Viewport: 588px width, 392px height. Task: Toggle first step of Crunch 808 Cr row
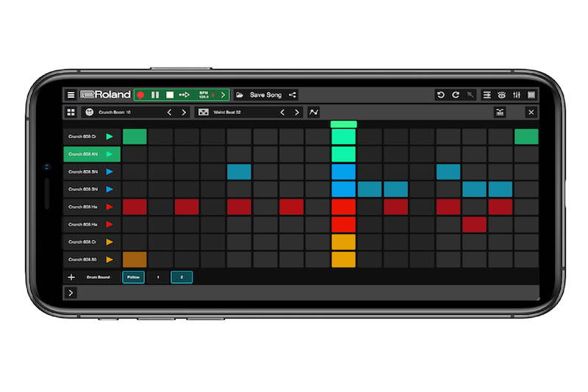click(x=135, y=137)
